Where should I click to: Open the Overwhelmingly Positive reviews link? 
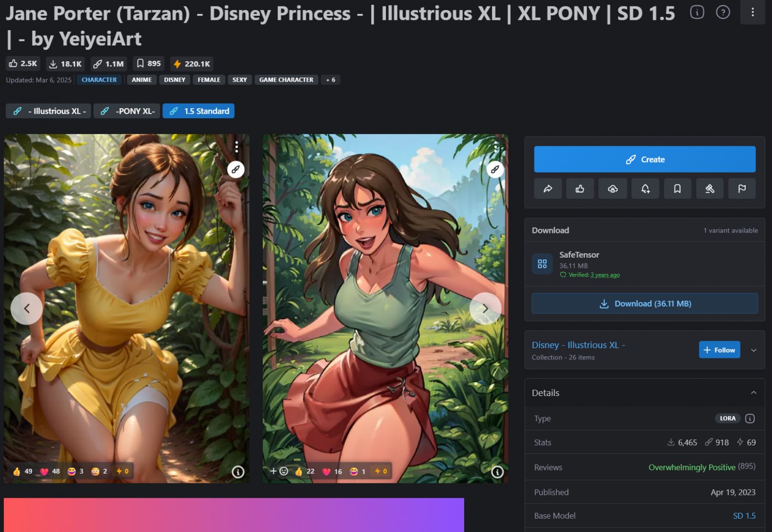(692, 467)
